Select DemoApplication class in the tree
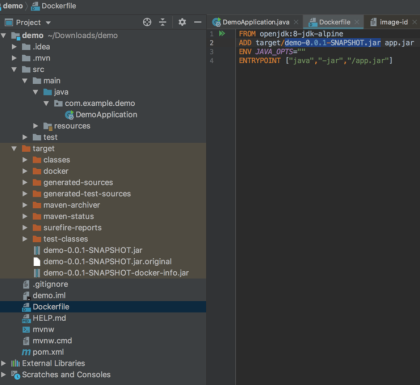The height and width of the screenshot is (385, 420). (x=106, y=115)
